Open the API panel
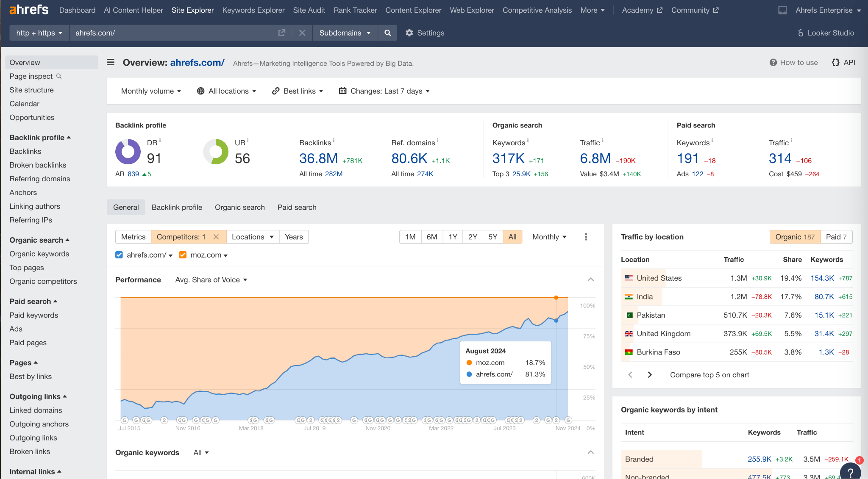 pos(843,62)
